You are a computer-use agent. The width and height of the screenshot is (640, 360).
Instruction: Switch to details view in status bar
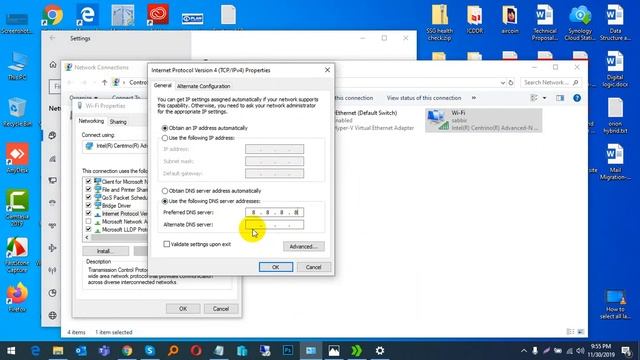point(571,332)
